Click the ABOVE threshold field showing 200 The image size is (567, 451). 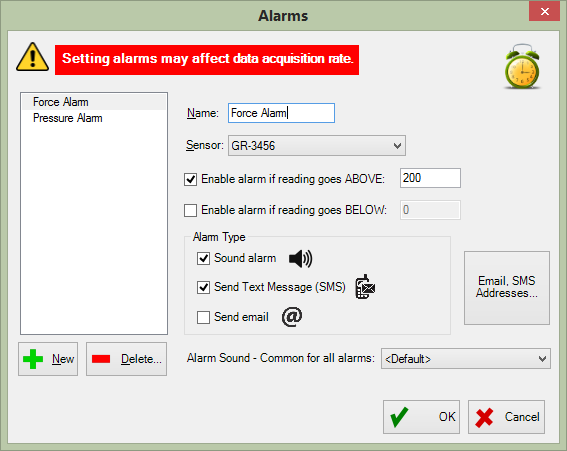(430, 178)
